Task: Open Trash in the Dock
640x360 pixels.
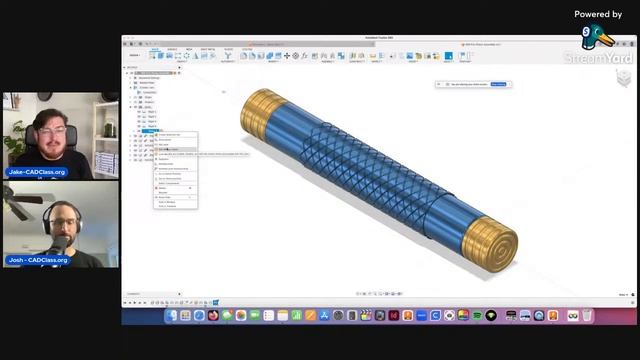Action: tap(587, 316)
